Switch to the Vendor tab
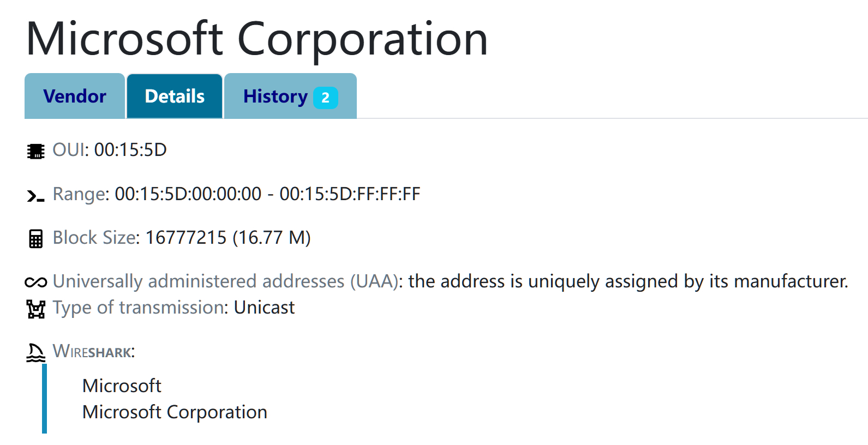The height and width of the screenshot is (445, 868). [75, 97]
